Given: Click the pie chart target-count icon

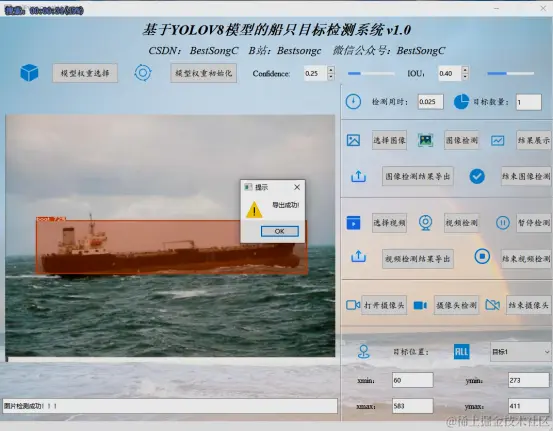Looking at the screenshot, I should 461,102.
